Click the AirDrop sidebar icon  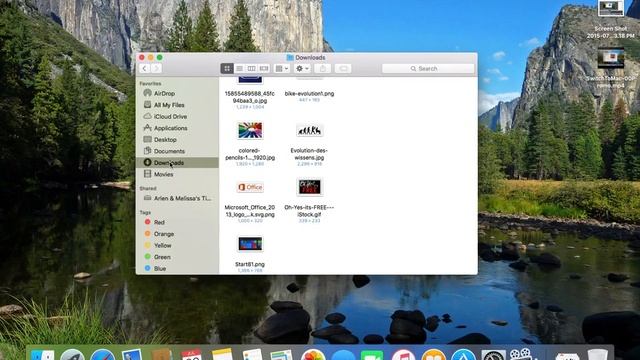pos(147,93)
